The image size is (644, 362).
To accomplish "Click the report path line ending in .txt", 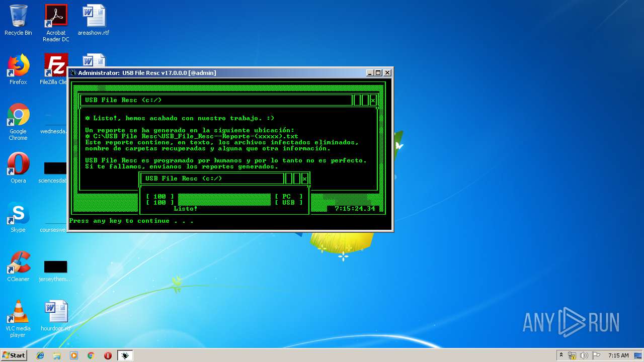I will [192, 136].
